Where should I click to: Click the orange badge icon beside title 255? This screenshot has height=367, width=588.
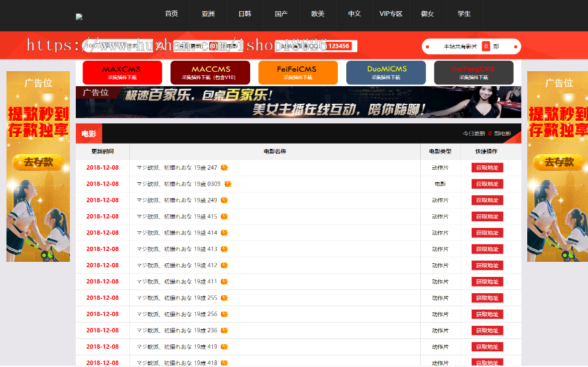coord(224,298)
